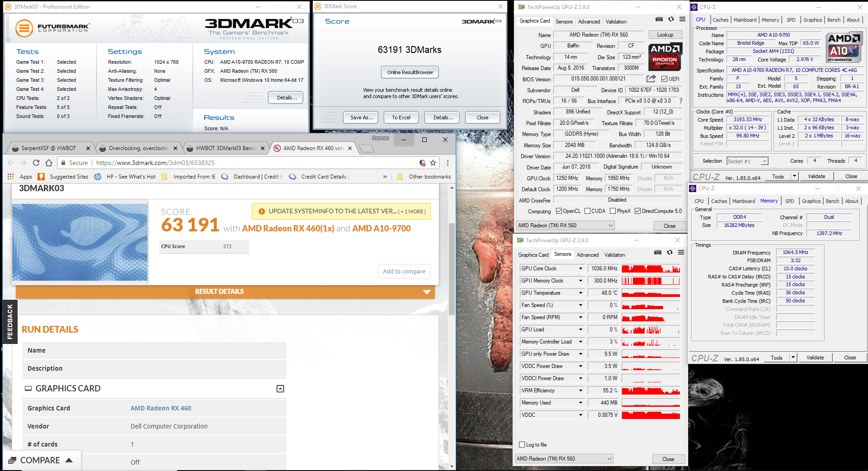Image resolution: width=868 pixels, height=471 pixels.
Task: Click Validate in upper CPU-Z window
Action: tap(816, 176)
